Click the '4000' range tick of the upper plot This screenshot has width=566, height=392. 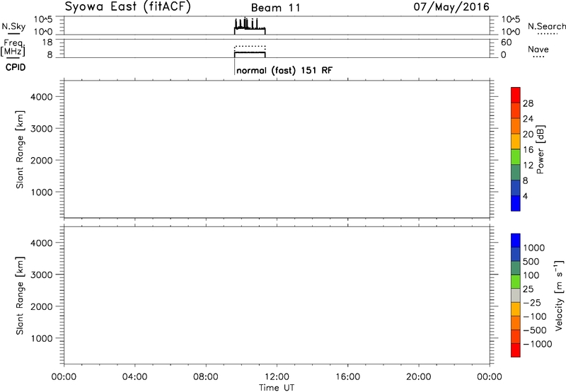[42, 97]
